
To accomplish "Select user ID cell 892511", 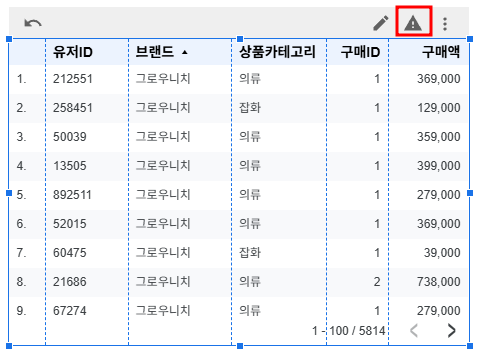I will point(72,195).
